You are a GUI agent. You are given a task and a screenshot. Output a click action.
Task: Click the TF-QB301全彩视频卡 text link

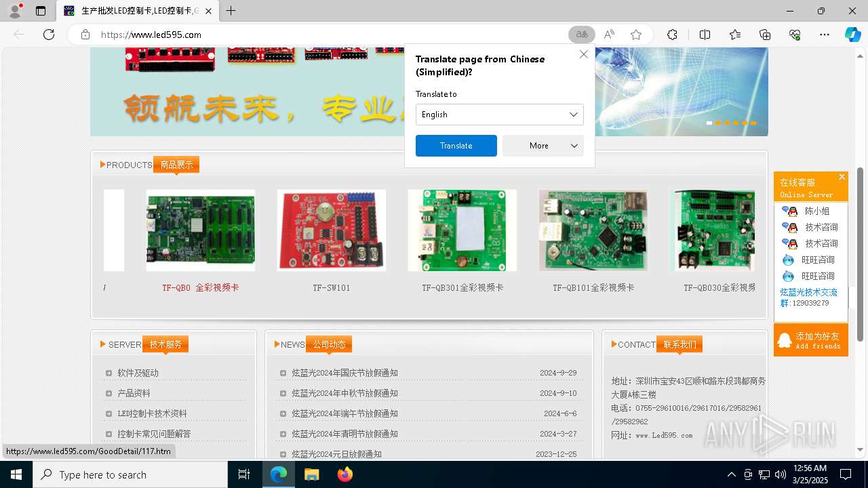[462, 287]
